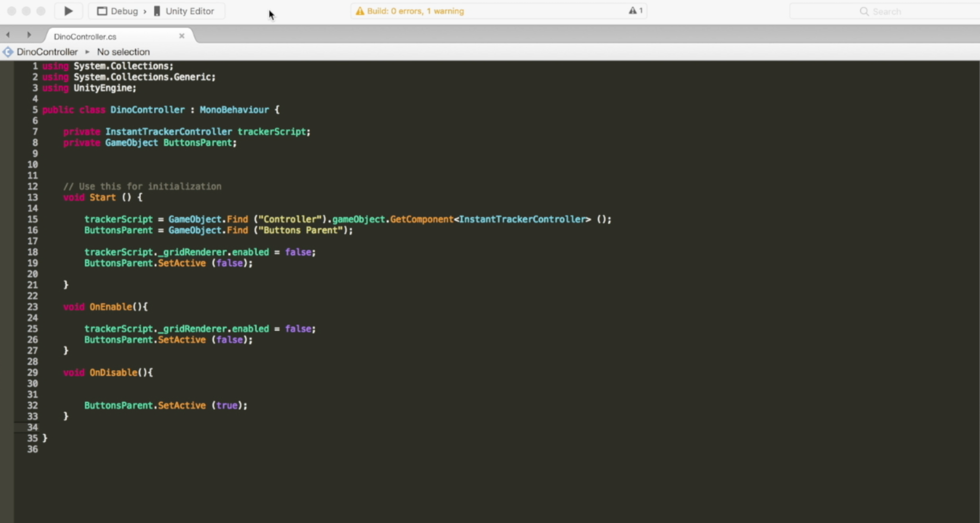Choose the Unity Editor run target
This screenshot has width=980, height=523.
(x=184, y=11)
